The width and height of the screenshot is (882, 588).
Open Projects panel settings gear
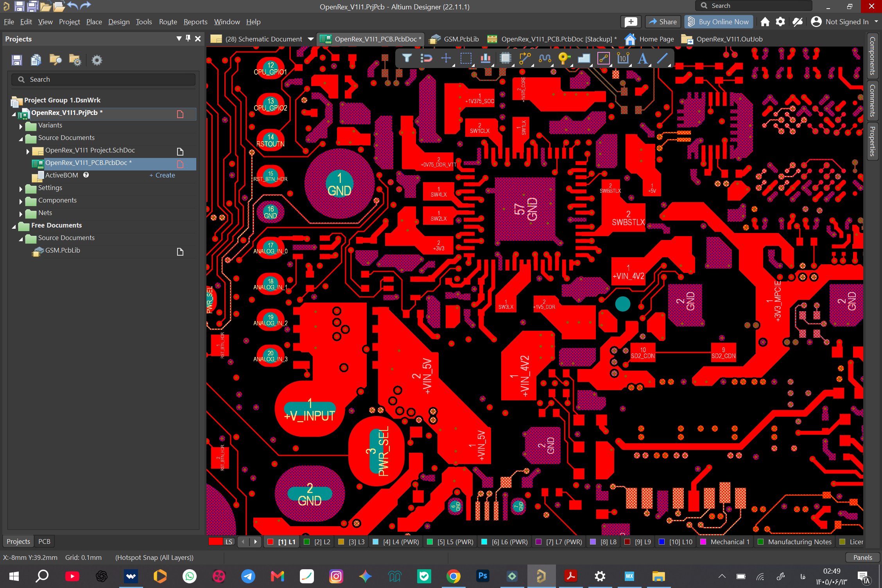click(97, 60)
